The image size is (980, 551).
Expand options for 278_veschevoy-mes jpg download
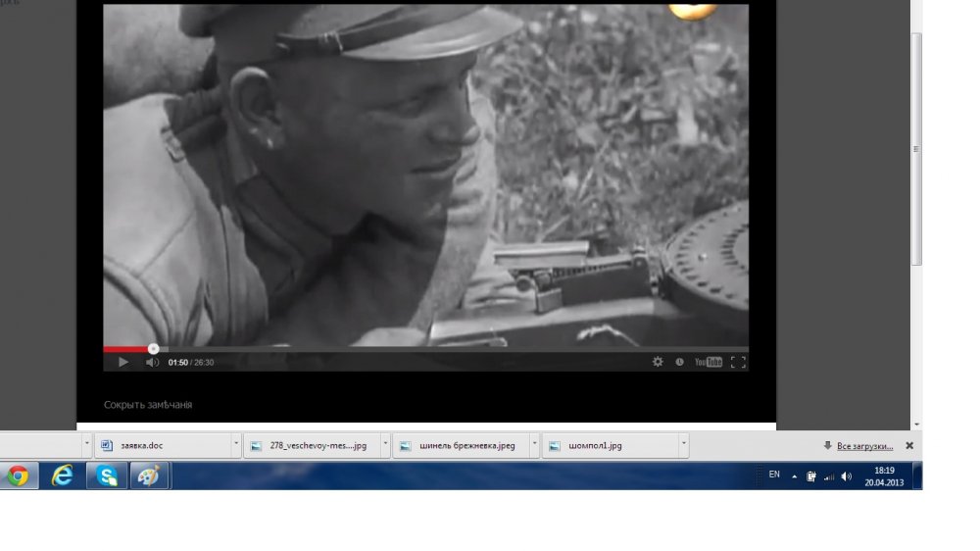tap(384, 445)
